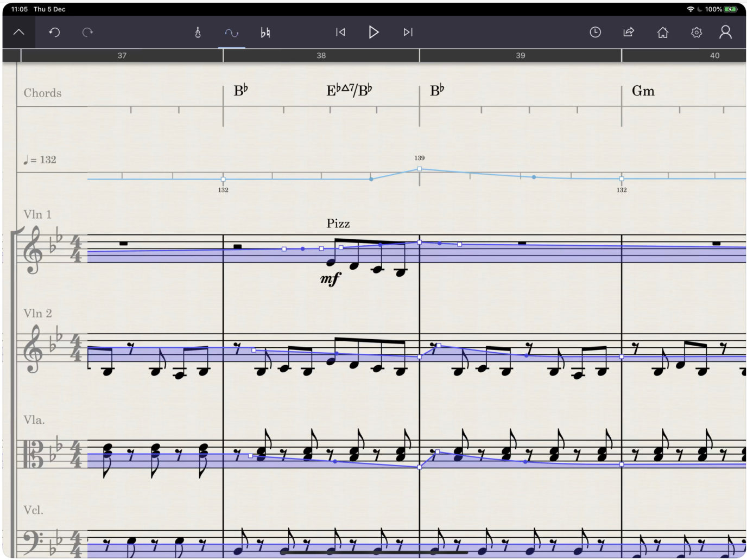Open the settings gear

point(696,33)
